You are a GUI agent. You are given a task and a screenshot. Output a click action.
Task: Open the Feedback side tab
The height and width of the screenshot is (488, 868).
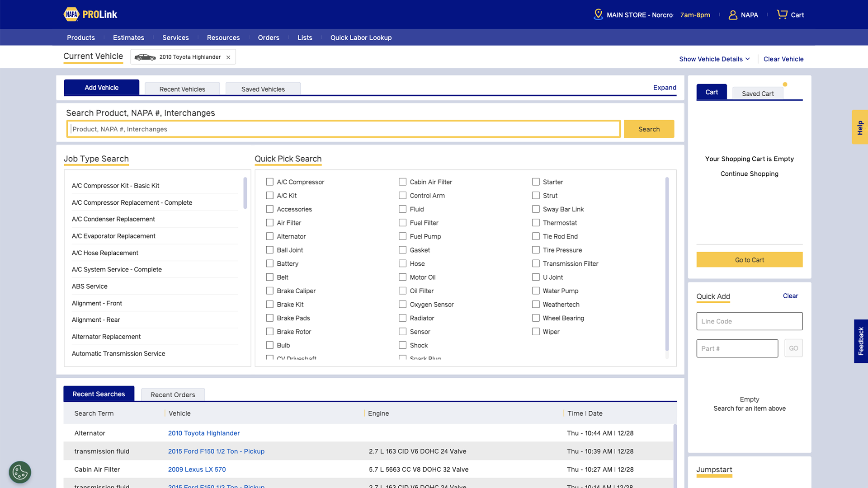click(860, 341)
